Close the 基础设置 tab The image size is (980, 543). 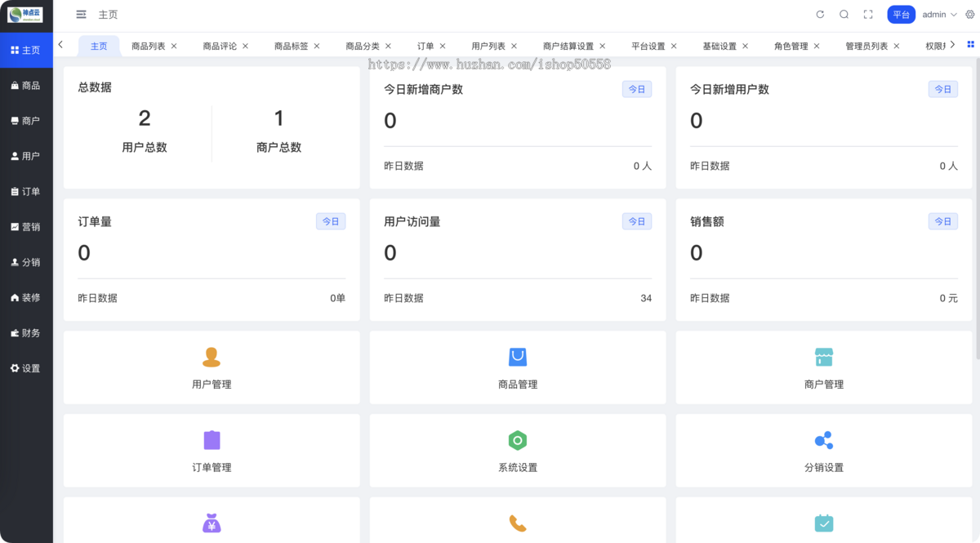tap(745, 47)
